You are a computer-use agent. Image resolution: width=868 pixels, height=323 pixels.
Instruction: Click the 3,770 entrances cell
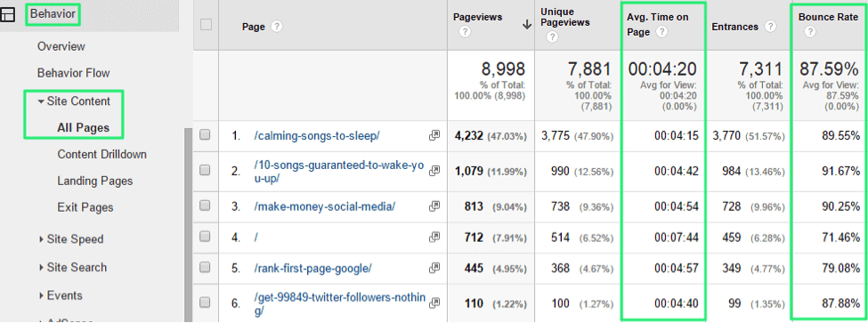pos(727,135)
